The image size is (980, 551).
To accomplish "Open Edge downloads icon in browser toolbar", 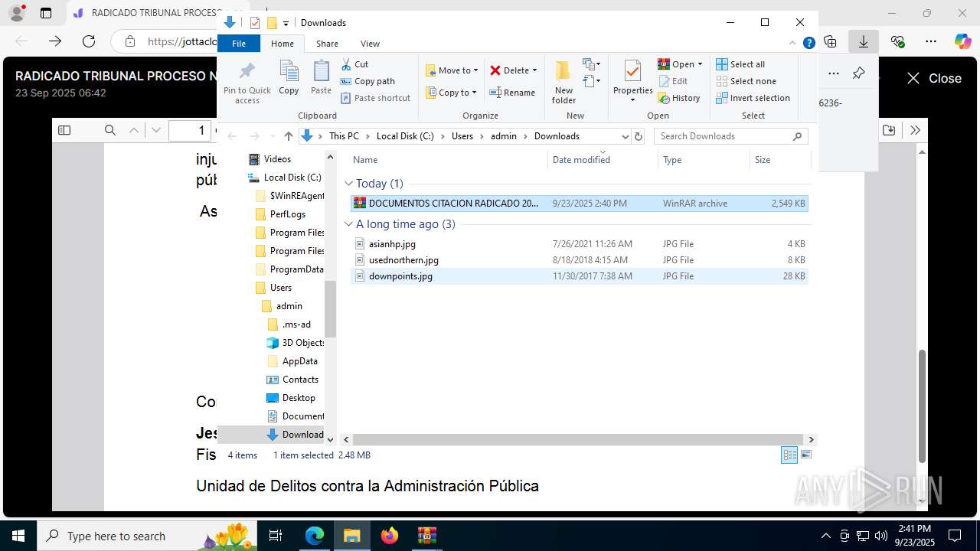I will [864, 41].
